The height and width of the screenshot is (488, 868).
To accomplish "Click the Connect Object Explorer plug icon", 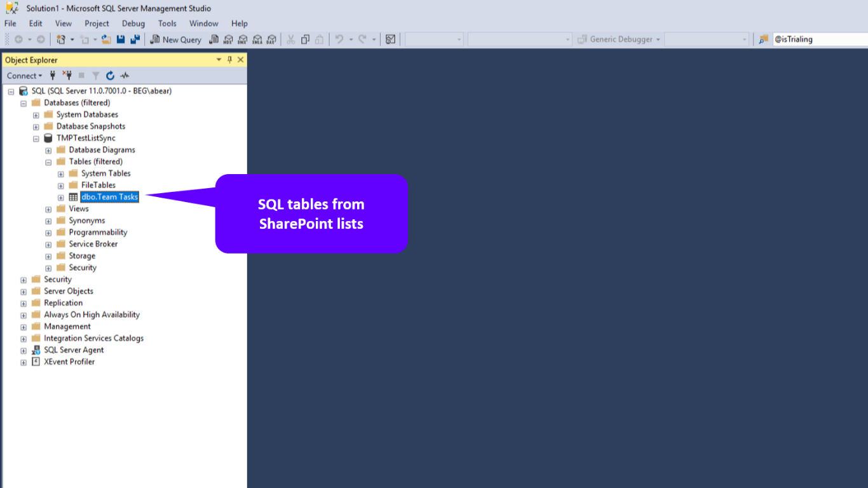I will 53,76.
